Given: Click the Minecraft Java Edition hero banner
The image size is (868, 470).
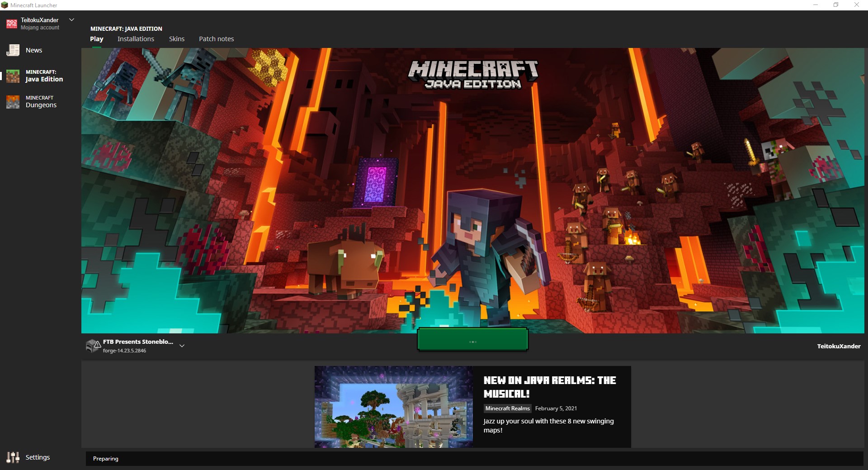Looking at the screenshot, I should click(x=473, y=190).
